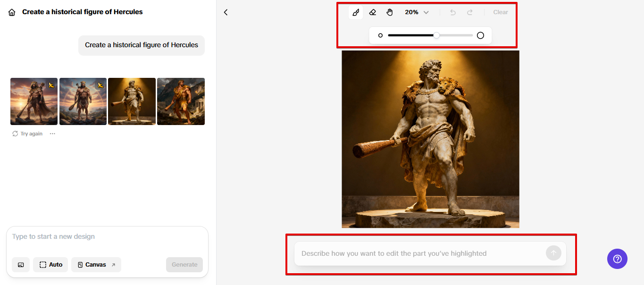This screenshot has width=644, height=285.
Task: Select the eraser tool
Action: [x=373, y=12]
